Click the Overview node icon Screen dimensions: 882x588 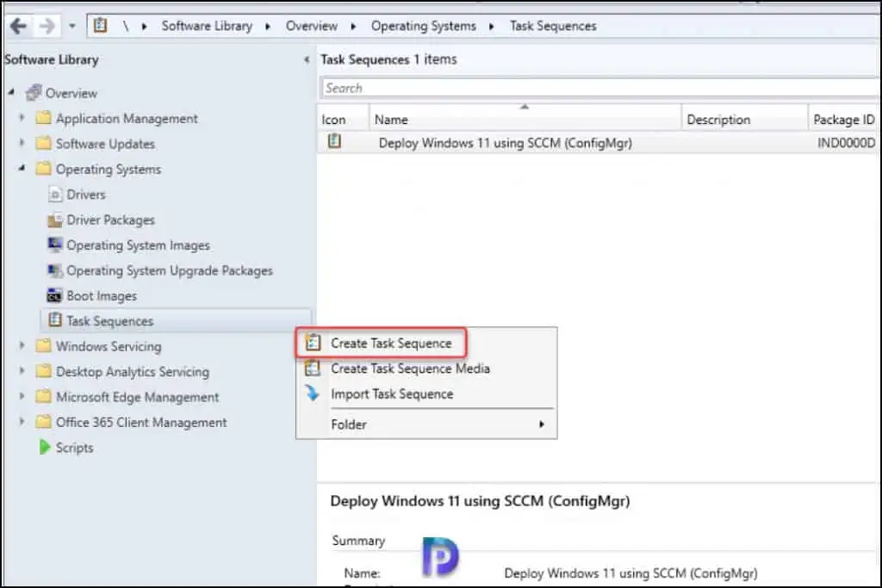[34, 92]
